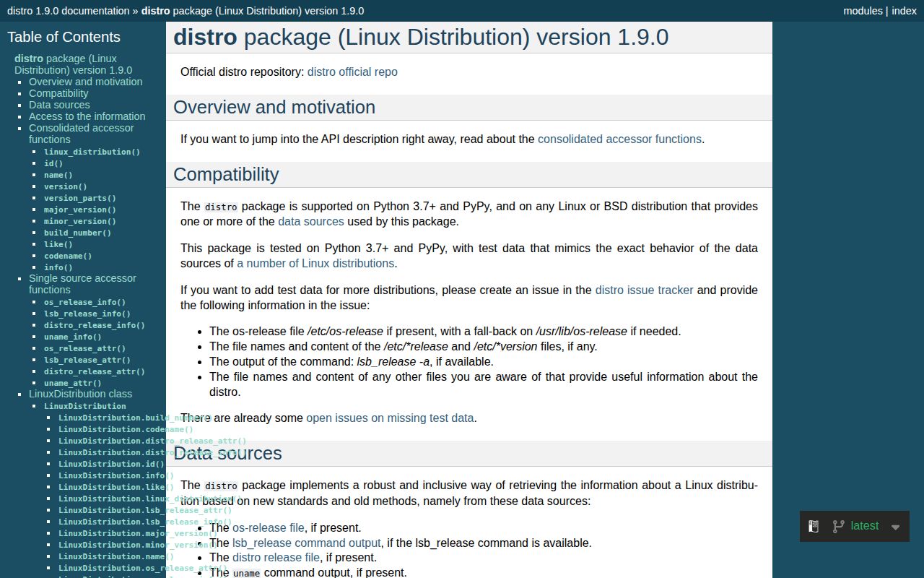
Task: Select version_parts() in the sidebar
Action: point(80,198)
